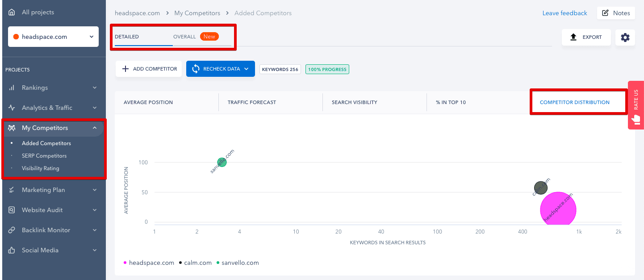Click the Add Competitor button

pos(149,69)
